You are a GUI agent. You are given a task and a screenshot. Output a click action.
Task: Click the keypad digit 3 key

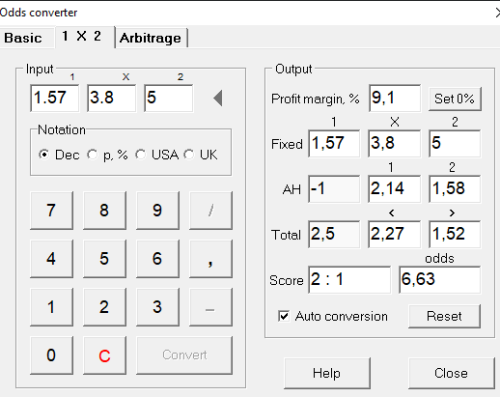click(x=157, y=307)
